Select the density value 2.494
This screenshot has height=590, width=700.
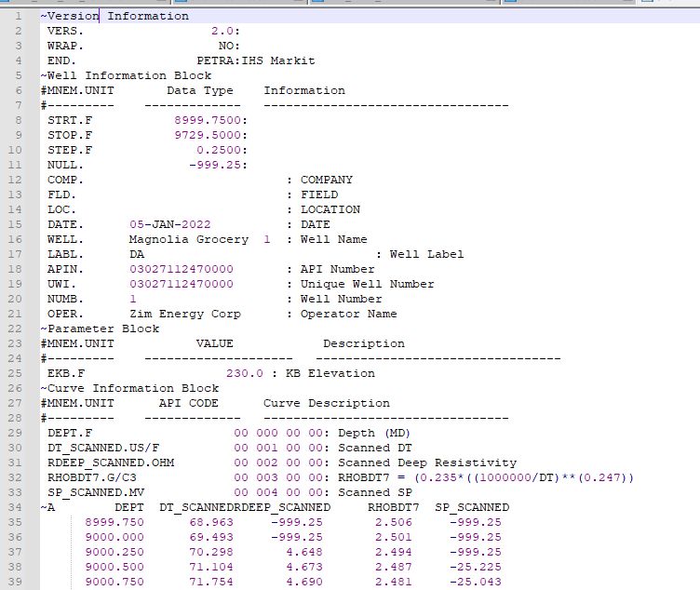point(394,552)
